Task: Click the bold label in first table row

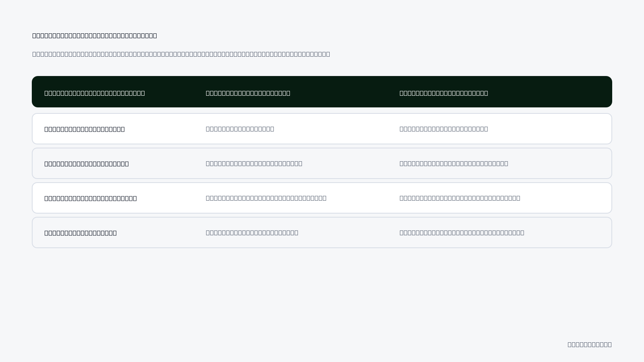Action: (85, 129)
